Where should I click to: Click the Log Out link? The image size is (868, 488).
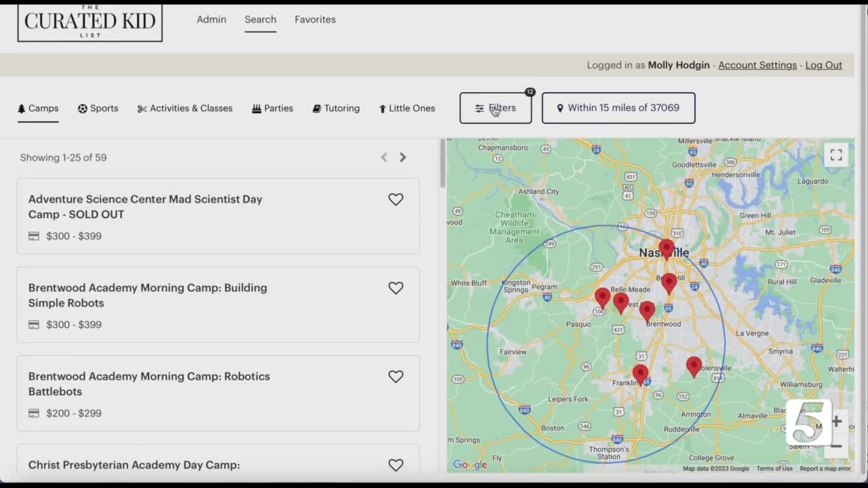coord(823,65)
